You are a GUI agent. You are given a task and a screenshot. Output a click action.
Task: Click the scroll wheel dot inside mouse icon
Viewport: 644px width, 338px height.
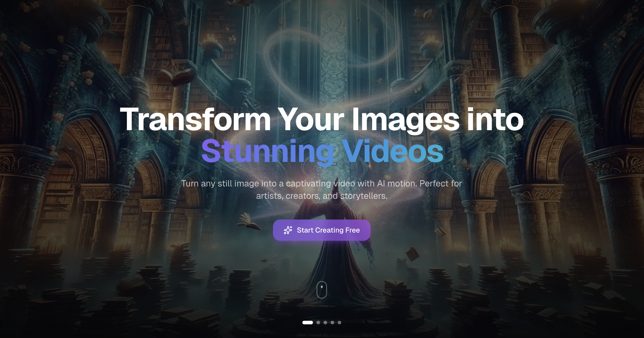point(322,287)
